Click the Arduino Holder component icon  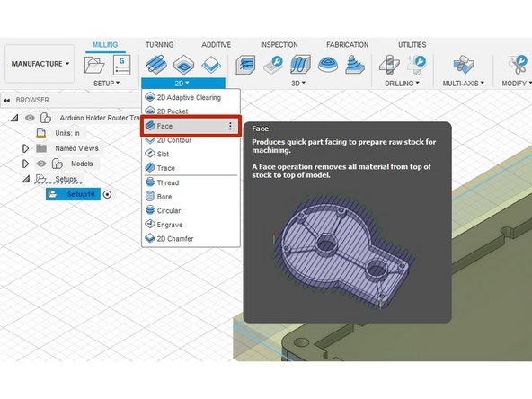46,118
